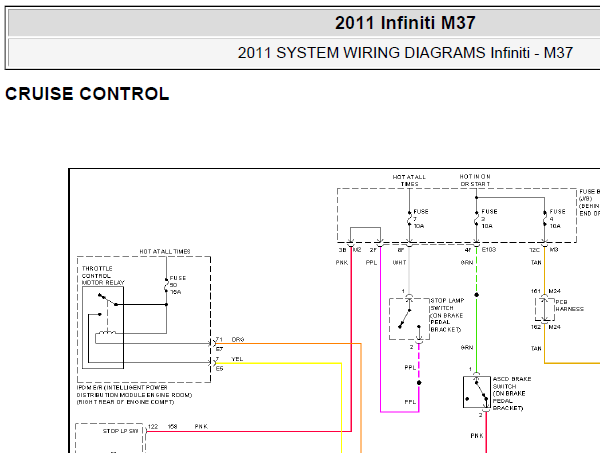Click the "PNK" label below the ASCD brake switch
The image size is (600, 453).
[x=477, y=435]
